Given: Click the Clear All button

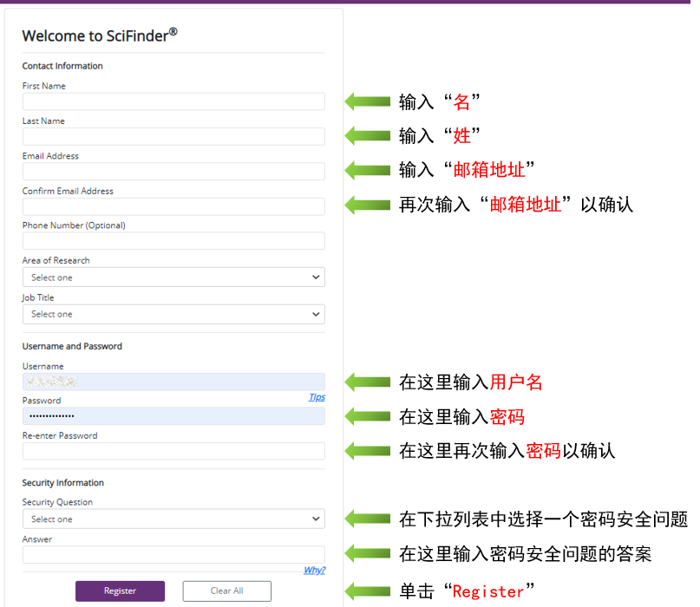Looking at the screenshot, I should tap(226, 591).
